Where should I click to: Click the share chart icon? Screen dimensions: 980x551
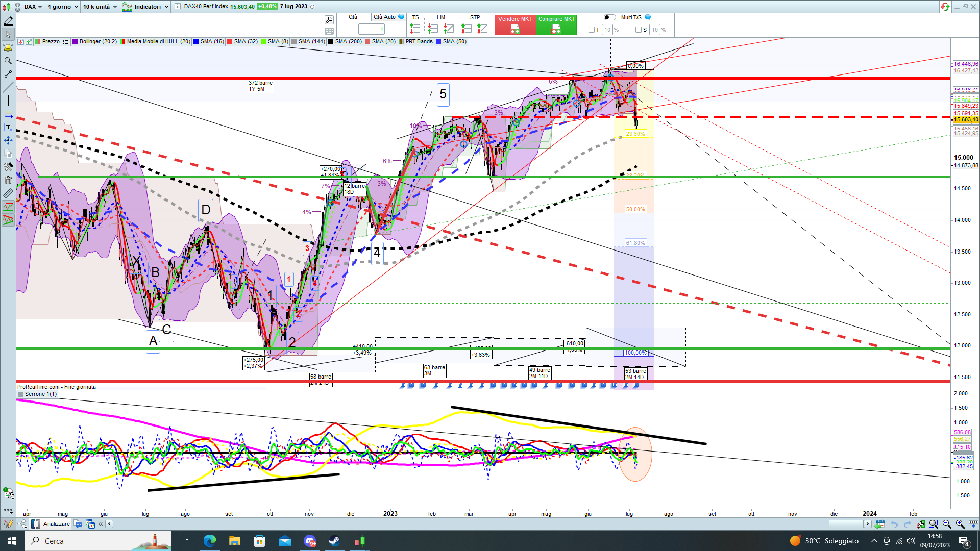22,524
